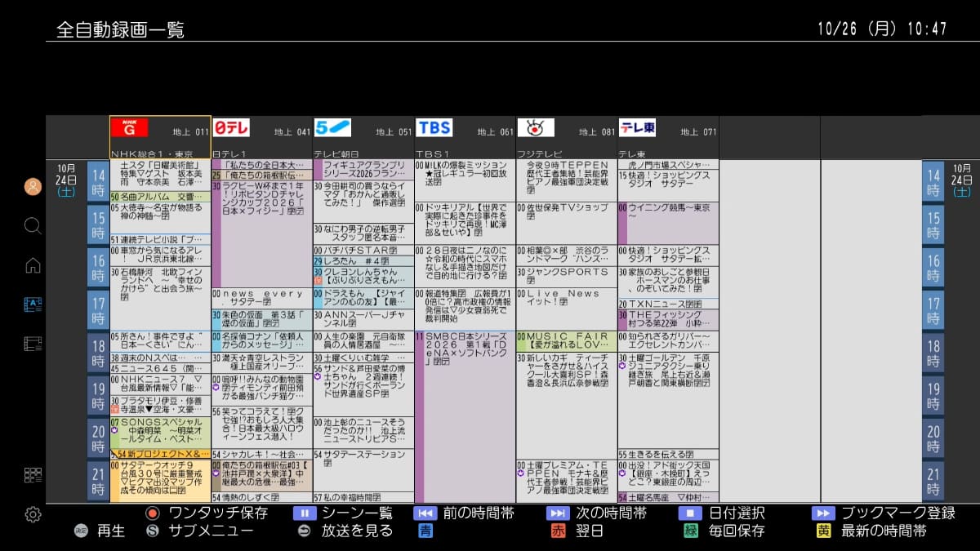Select the auto-recording list icon in sidebar
The width and height of the screenshot is (980, 551).
click(33, 304)
